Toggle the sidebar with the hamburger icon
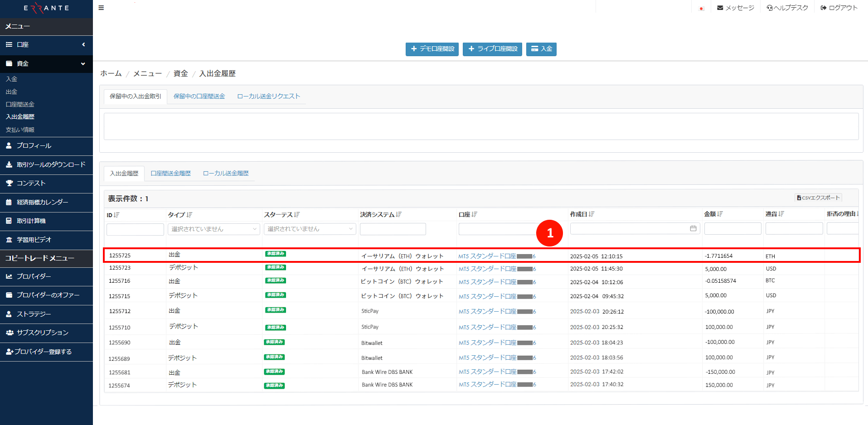Image resolution: width=868 pixels, height=425 pixels. click(101, 7)
